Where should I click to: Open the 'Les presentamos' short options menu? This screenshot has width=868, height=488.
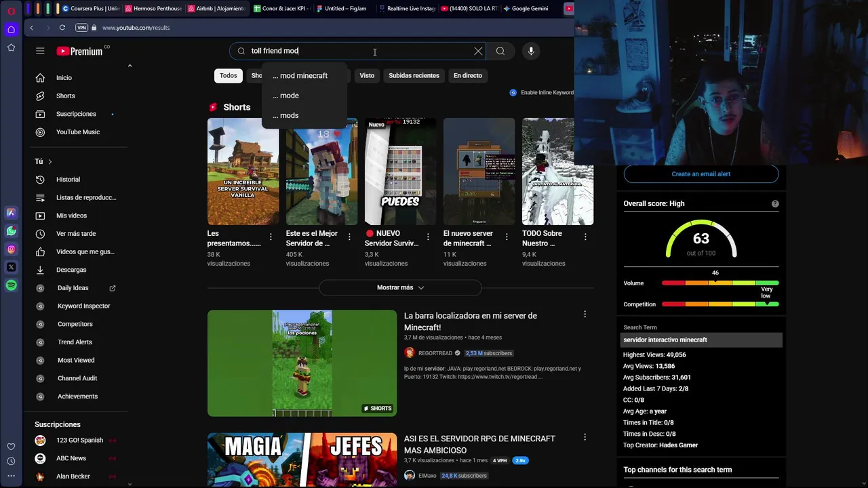[x=271, y=237]
